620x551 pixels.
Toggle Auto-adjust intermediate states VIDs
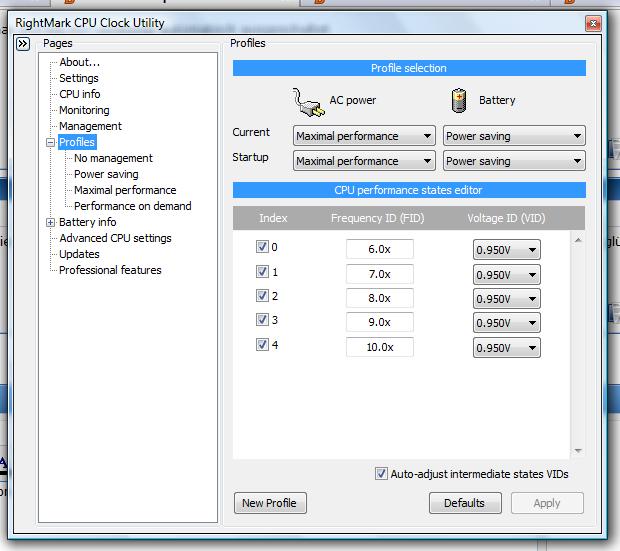coord(381,473)
